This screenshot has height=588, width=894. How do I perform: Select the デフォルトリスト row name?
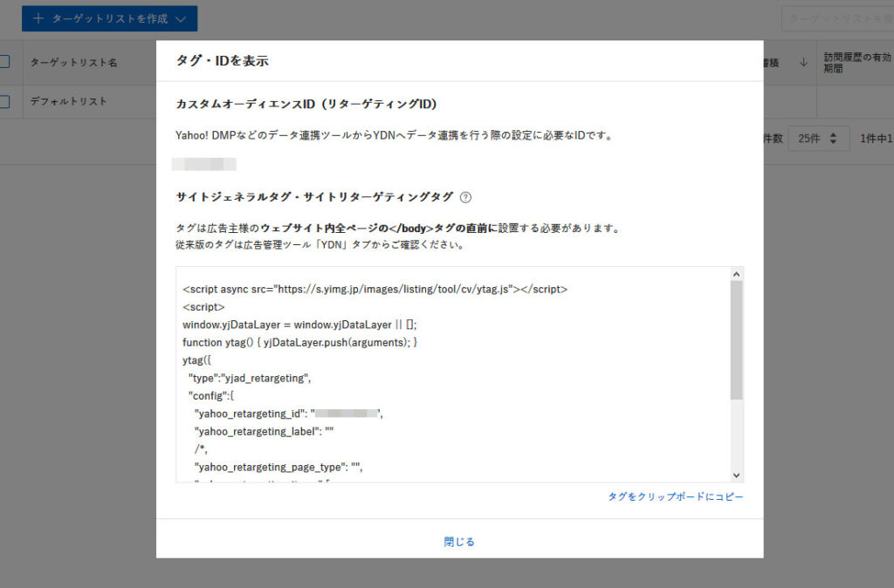(69, 101)
